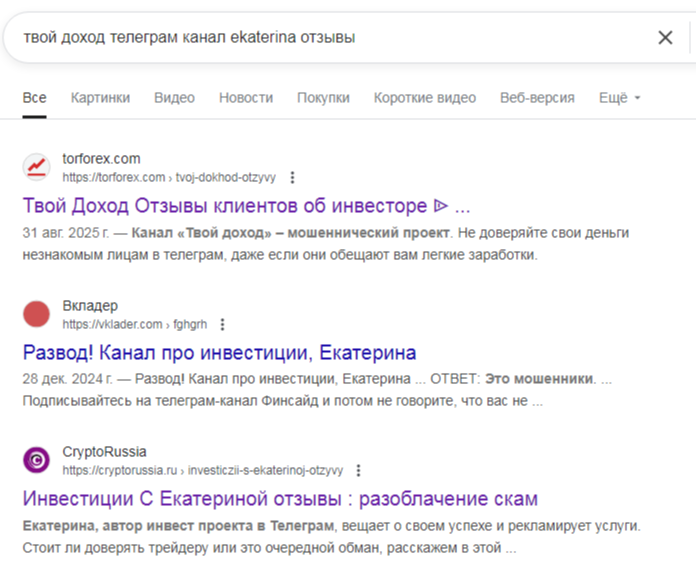Click the torforex.com site name
This screenshot has height=587, width=696.
point(101,159)
